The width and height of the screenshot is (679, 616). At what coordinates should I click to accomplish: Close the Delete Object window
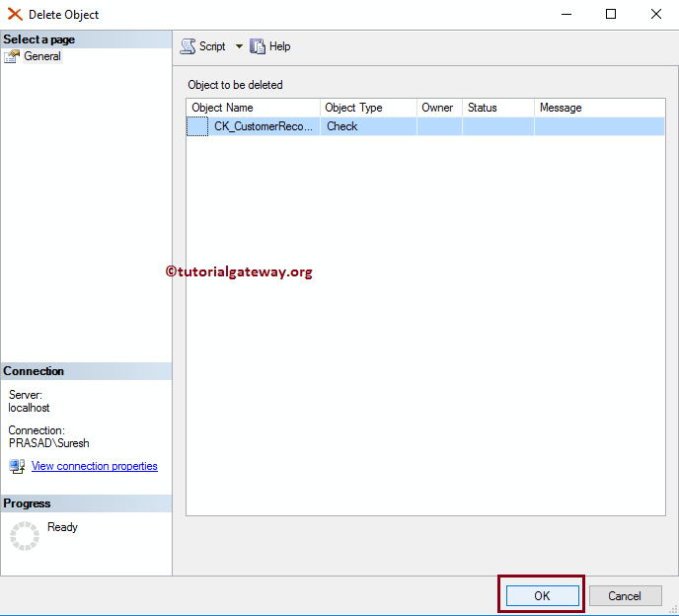pyautogui.click(x=656, y=14)
